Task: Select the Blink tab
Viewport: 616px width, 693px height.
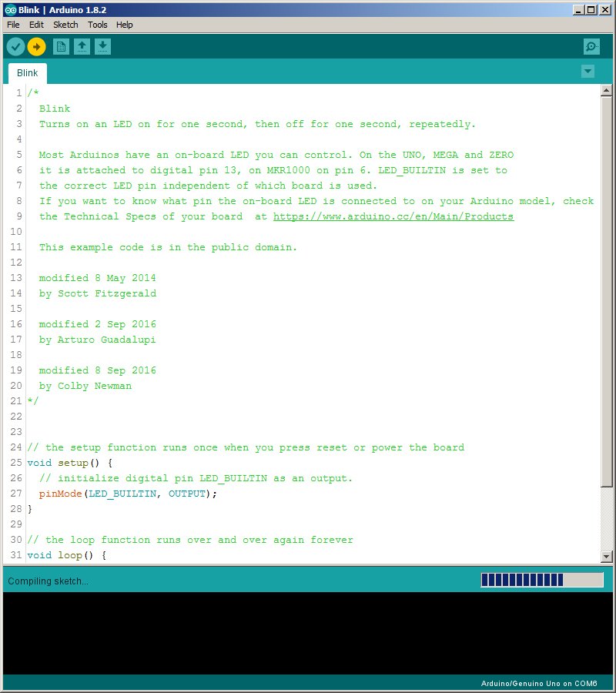Action: point(28,73)
